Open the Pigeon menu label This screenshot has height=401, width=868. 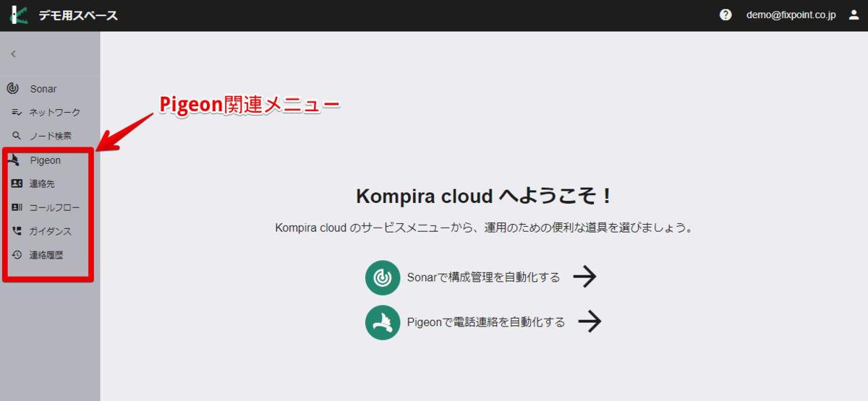[46, 160]
